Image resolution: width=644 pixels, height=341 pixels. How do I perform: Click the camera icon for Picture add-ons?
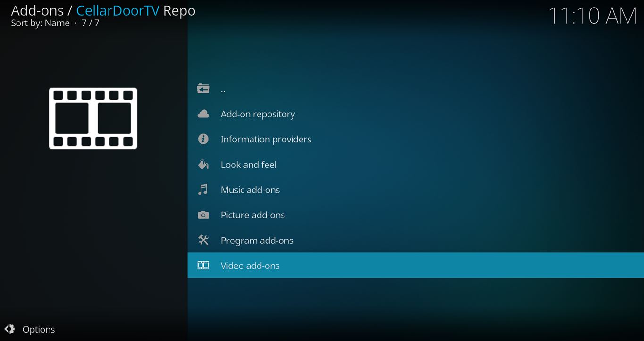tap(203, 215)
